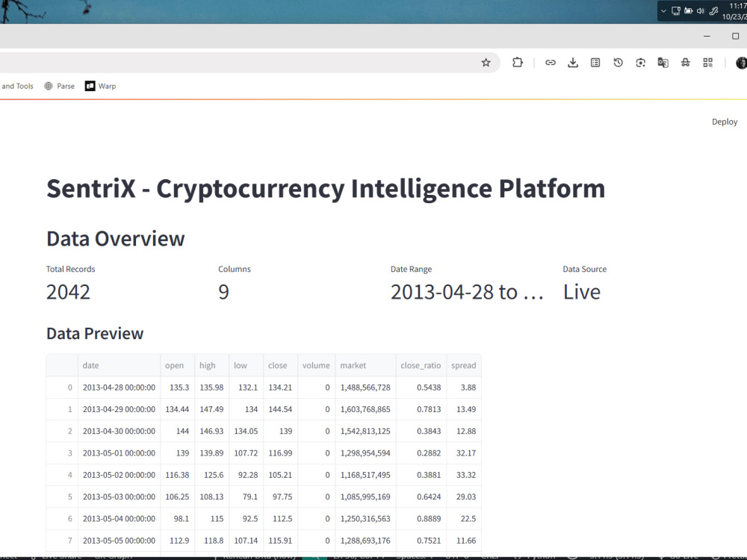Open the browser extensions puzzle icon

[518, 63]
